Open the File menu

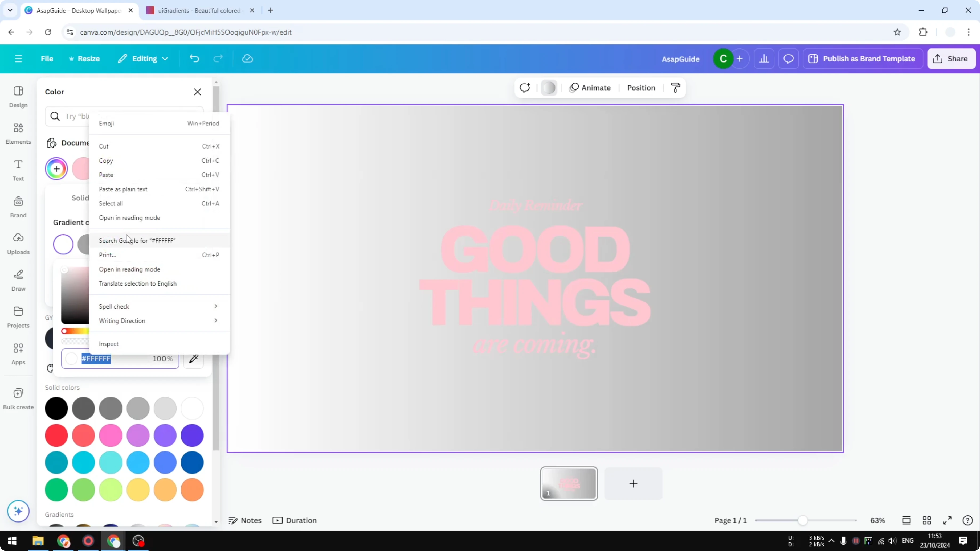(47, 59)
